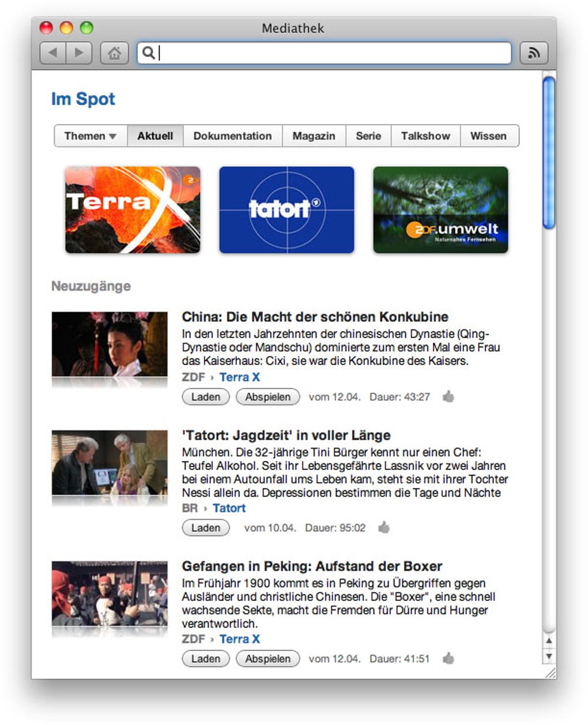
Task: Click 'Dauer: 41:51' text
Action: click(399, 659)
